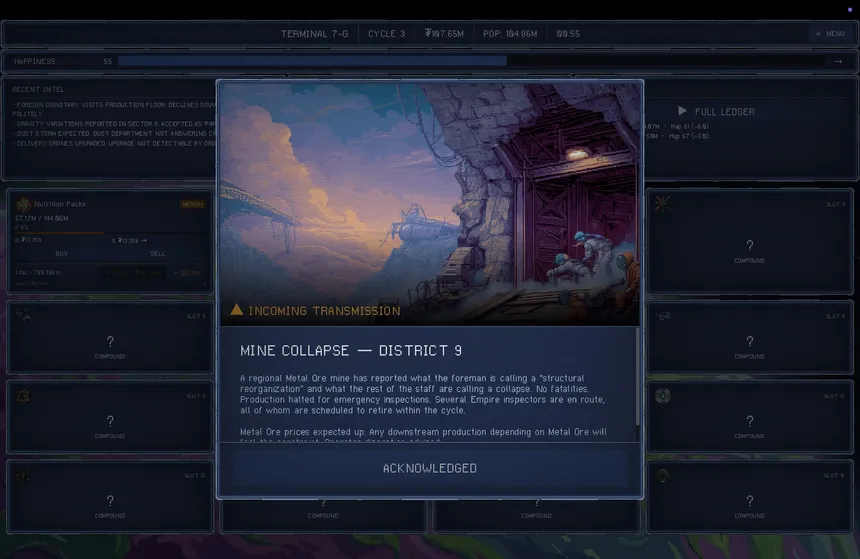Open the Full Ledger label

[725, 111]
